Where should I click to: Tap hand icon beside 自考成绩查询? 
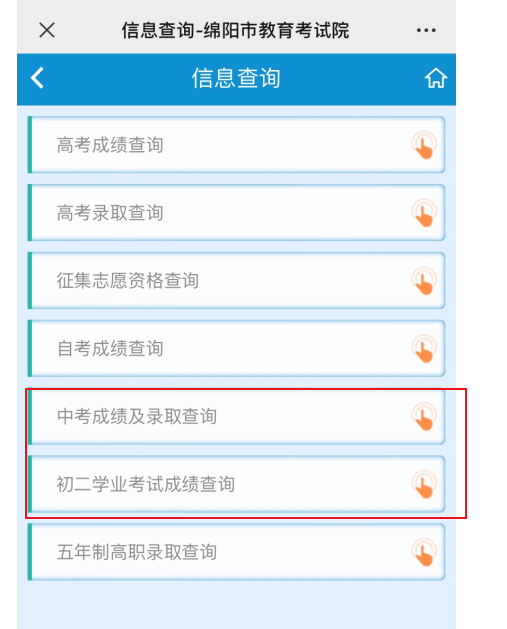click(x=424, y=348)
